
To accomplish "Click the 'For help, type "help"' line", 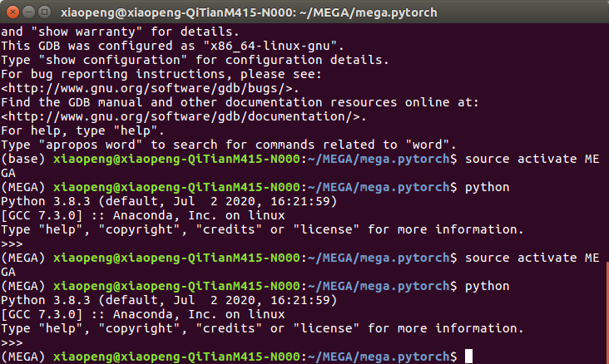I will (82, 130).
